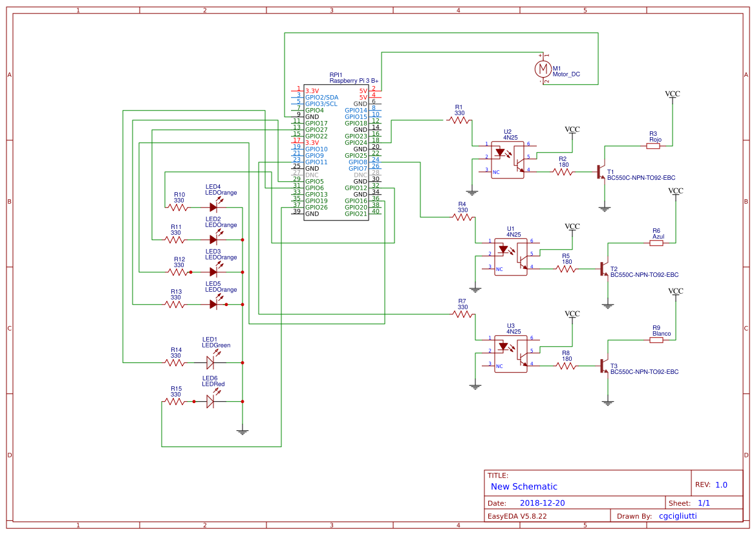Click the 'GPIO24' pin label
The image size is (756, 535).
pos(356,143)
